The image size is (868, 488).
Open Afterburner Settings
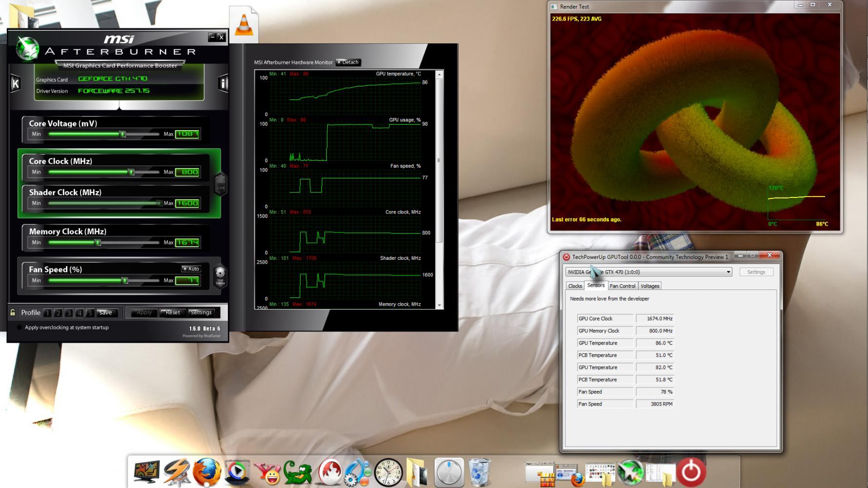(201, 312)
